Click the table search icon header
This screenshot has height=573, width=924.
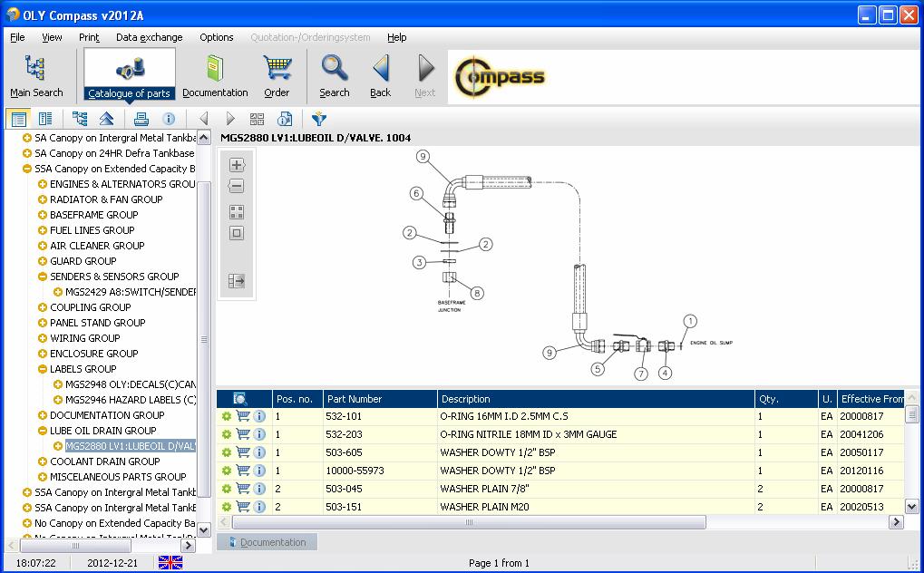tap(239, 399)
